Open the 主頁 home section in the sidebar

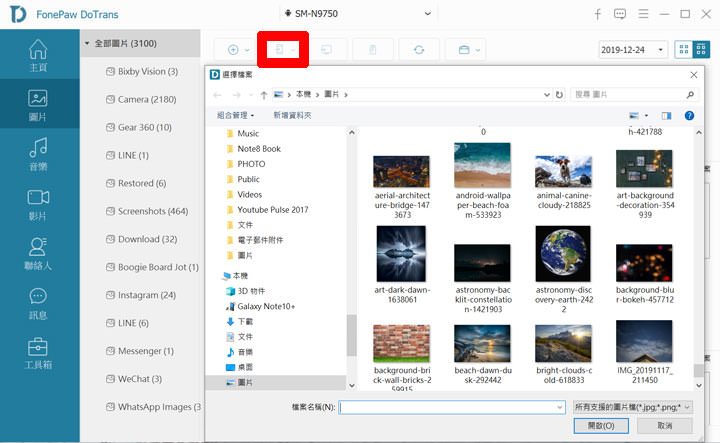38,55
